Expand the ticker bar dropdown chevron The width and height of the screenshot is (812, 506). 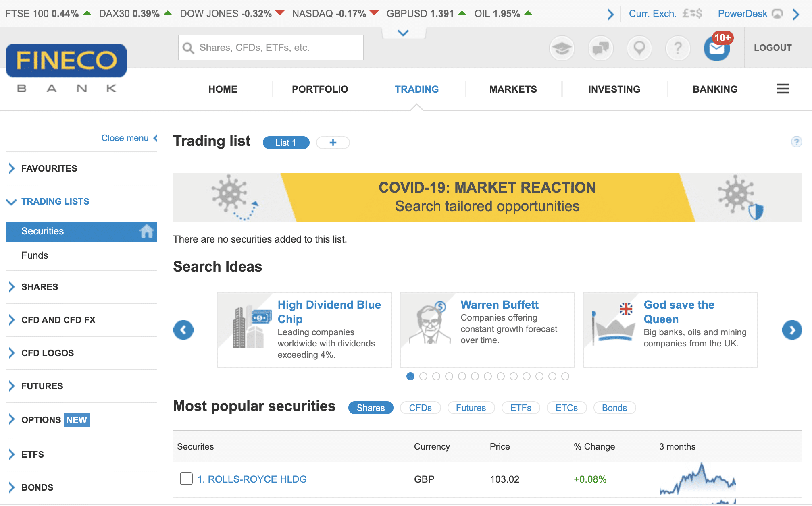(x=403, y=33)
